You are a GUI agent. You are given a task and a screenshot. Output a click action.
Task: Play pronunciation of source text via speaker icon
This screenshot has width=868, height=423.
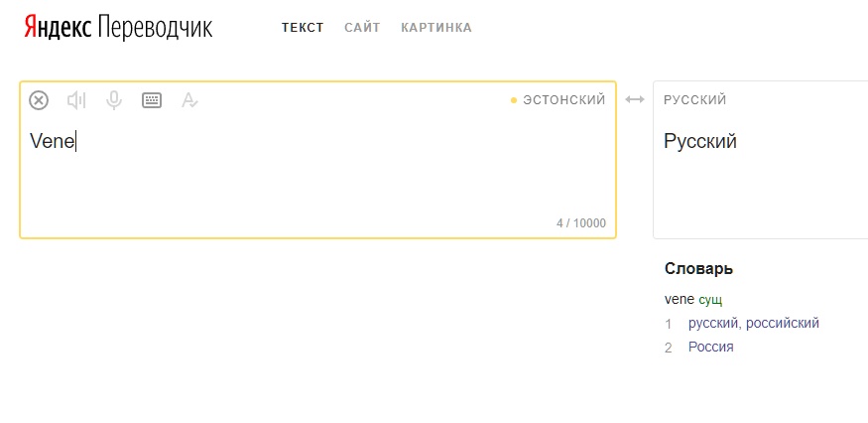click(x=76, y=100)
